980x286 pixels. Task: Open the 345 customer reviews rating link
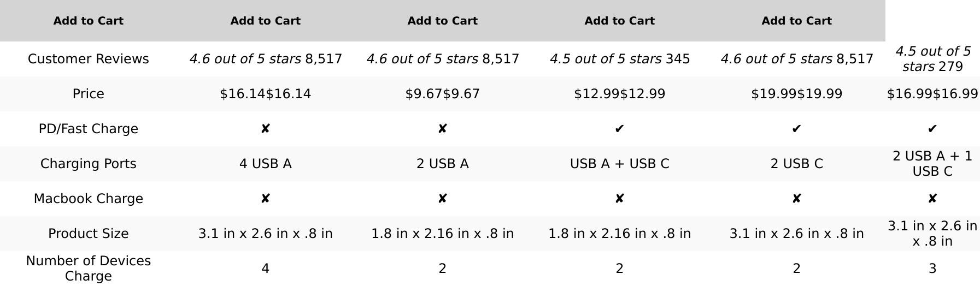coord(619,59)
